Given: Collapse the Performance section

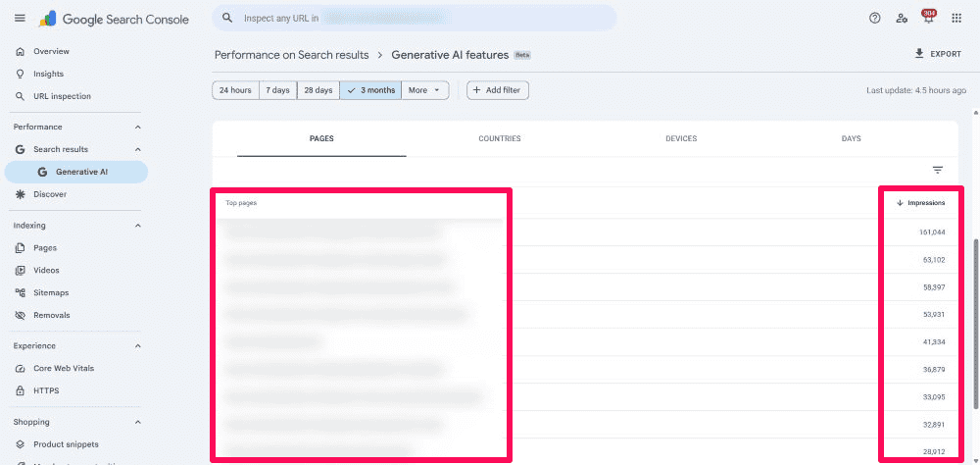Looking at the screenshot, I should (138, 128).
